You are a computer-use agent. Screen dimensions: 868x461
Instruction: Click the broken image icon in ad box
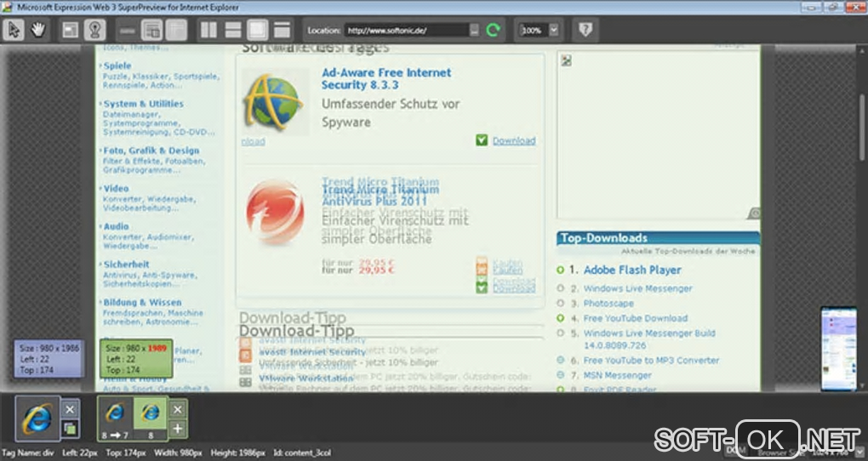pyautogui.click(x=566, y=60)
